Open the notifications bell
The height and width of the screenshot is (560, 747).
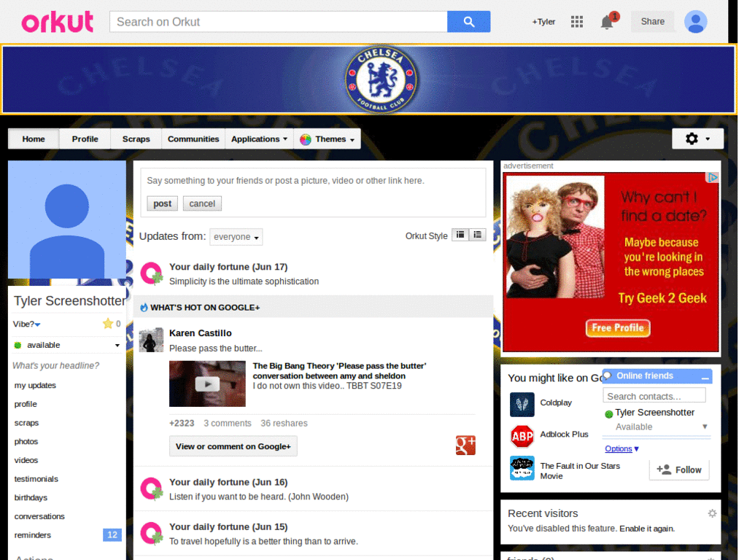pos(607,22)
